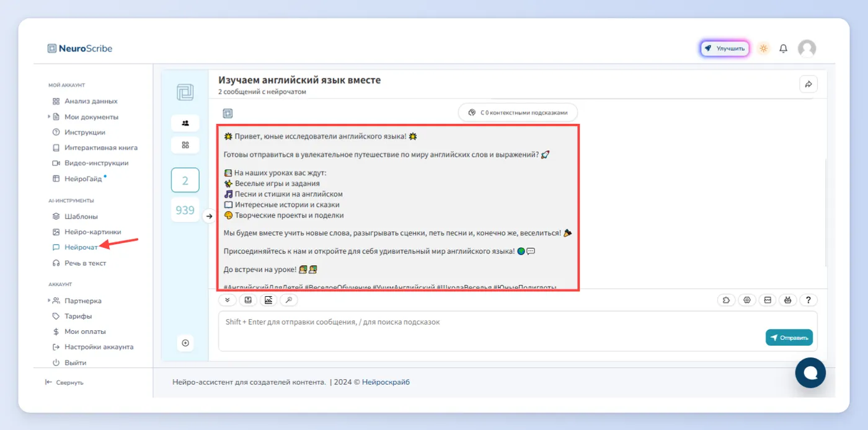The width and height of the screenshot is (868, 430).
Task: Open help question mark icon
Action: [808, 300]
